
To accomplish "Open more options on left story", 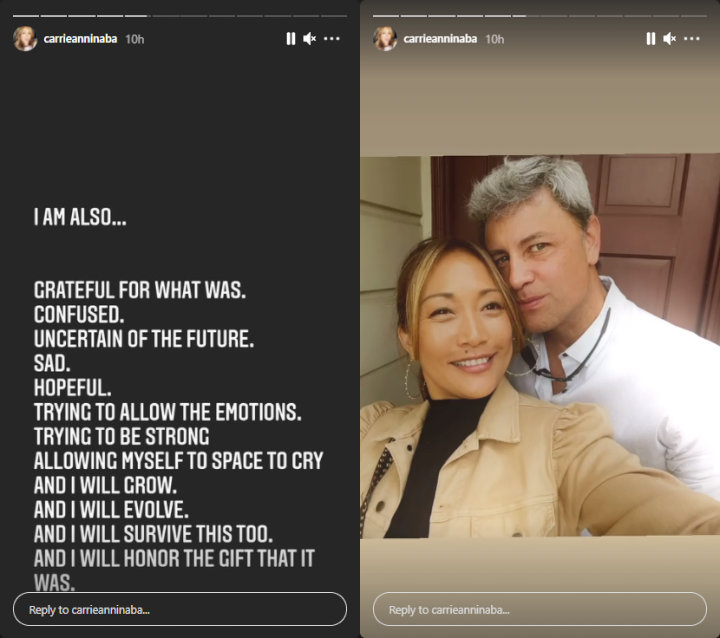I will click(x=332, y=39).
